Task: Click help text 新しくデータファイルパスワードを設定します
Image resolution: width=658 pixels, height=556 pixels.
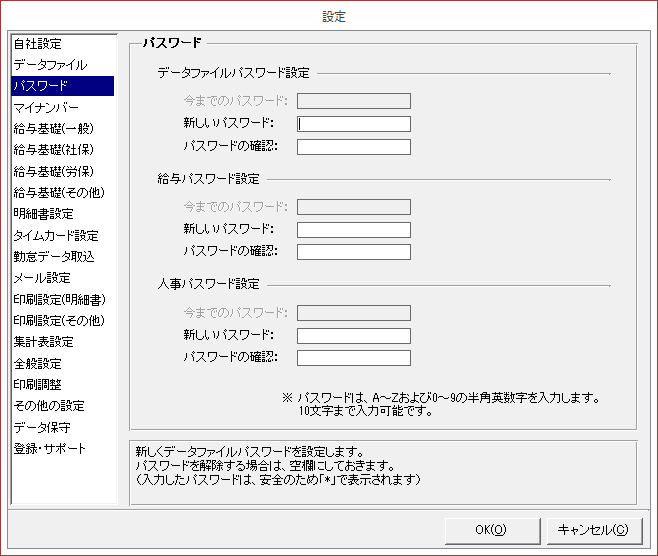Action: click(x=250, y=452)
